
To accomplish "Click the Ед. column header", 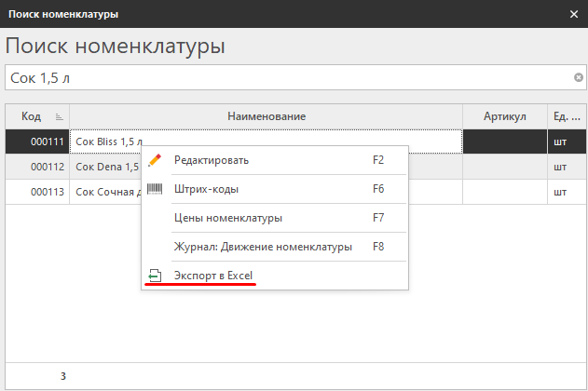I will tap(566, 116).
